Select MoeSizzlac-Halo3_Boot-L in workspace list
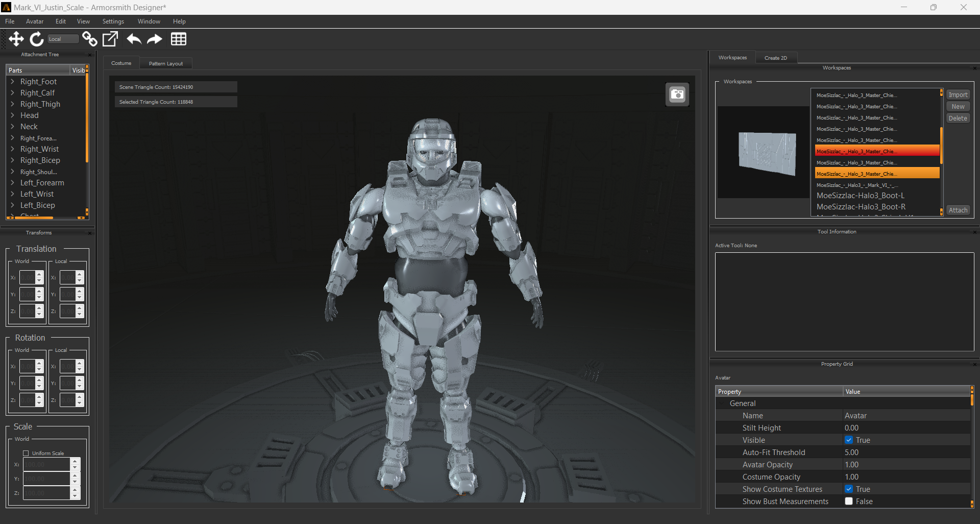The image size is (980, 524). (x=860, y=196)
